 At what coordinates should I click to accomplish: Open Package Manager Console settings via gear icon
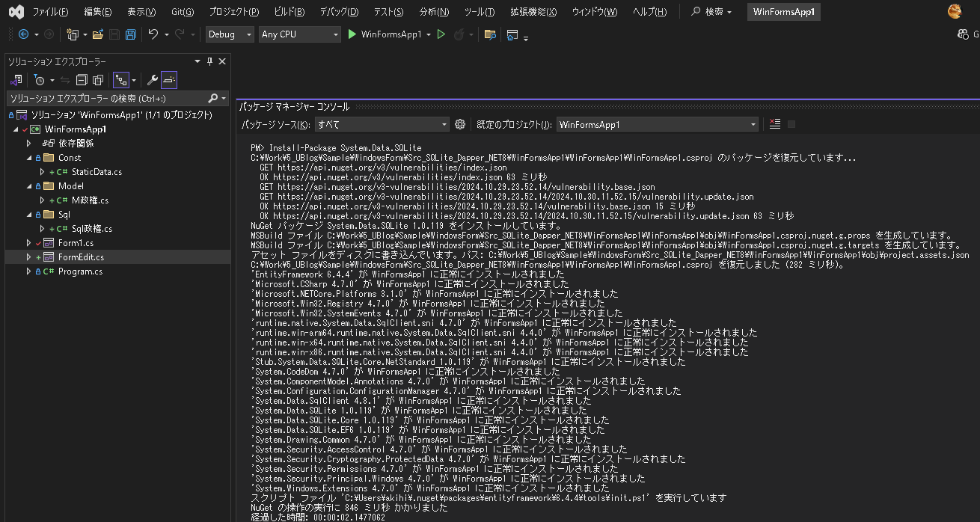coord(459,123)
